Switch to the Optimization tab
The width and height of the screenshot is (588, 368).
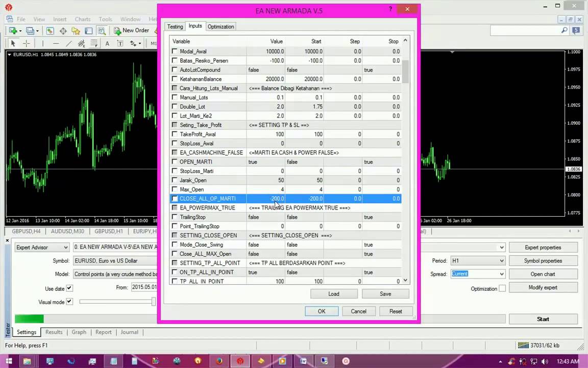[220, 27]
